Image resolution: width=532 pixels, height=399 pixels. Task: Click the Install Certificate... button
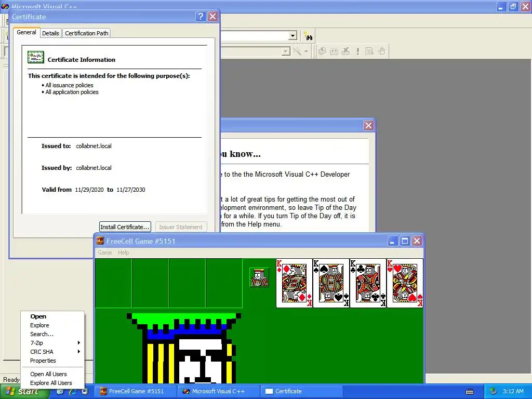click(125, 227)
